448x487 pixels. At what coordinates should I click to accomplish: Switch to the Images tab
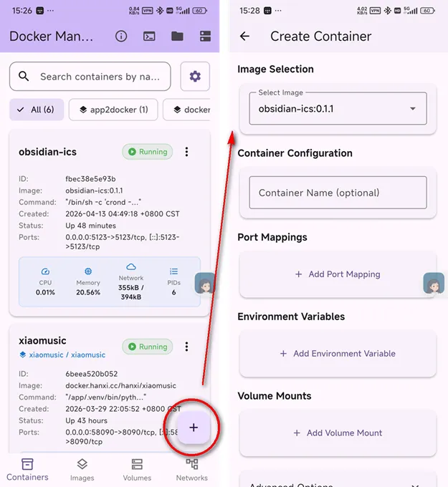[82, 470]
